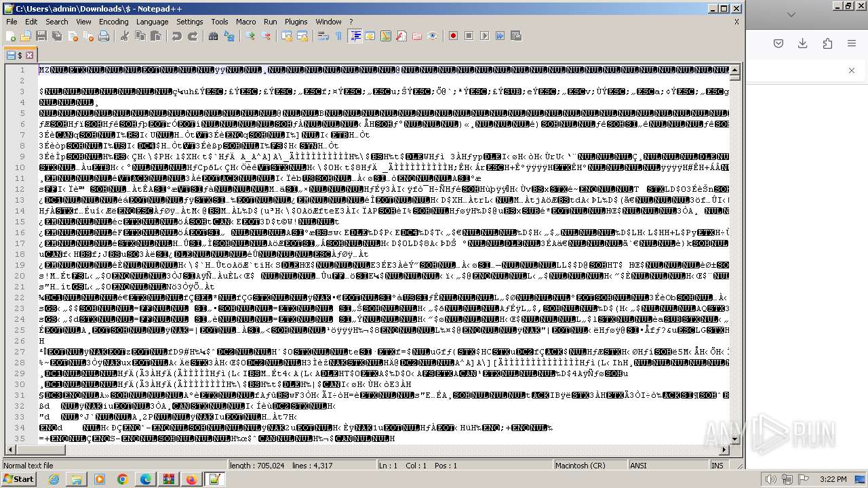Open the Macro menu

pos(246,22)
